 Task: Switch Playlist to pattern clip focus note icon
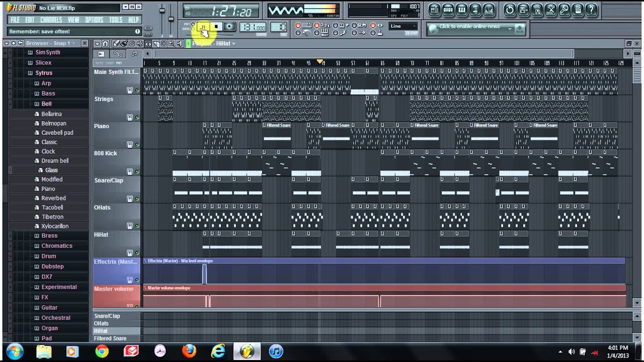click(x=134, y=54)
